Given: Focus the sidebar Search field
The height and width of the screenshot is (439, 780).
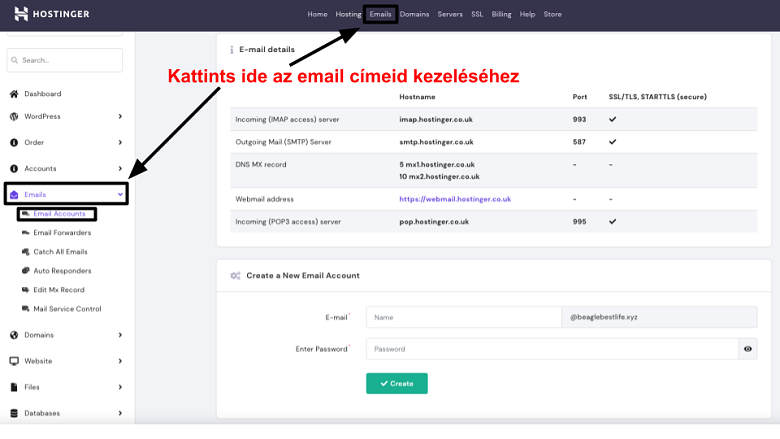Looking at the screenshot, I should point(65,60).
